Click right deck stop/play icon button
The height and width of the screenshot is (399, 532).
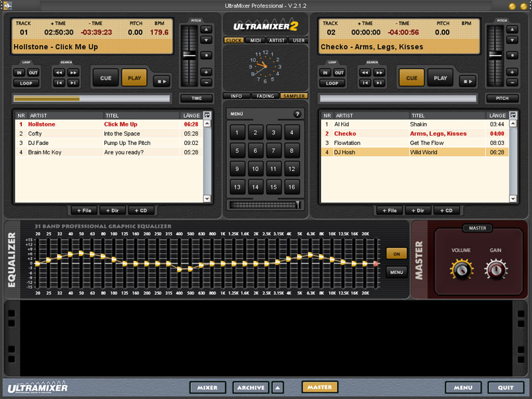click(467, 81)
